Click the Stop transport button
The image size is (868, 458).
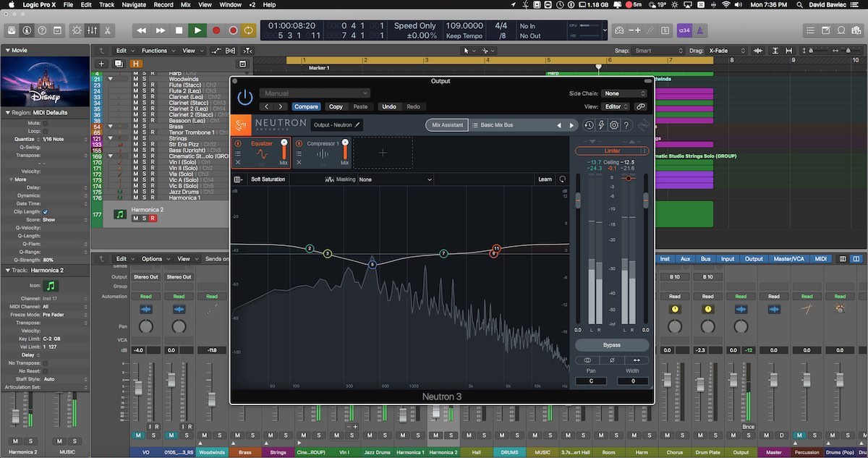click(179, 30)
